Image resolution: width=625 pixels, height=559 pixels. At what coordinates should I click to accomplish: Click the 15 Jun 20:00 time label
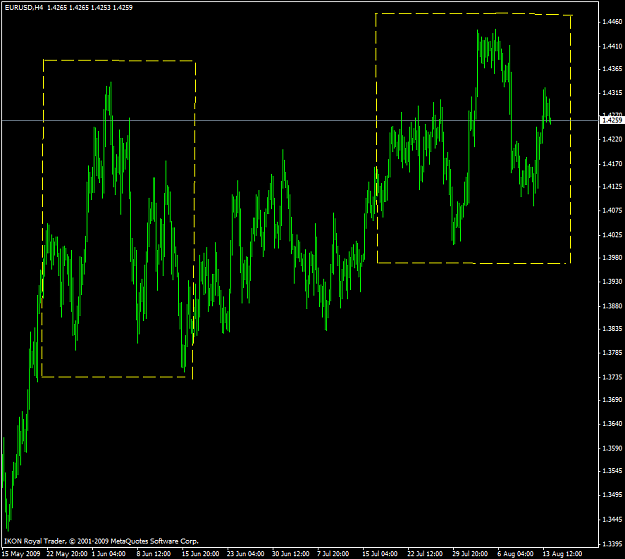(200, 554)
